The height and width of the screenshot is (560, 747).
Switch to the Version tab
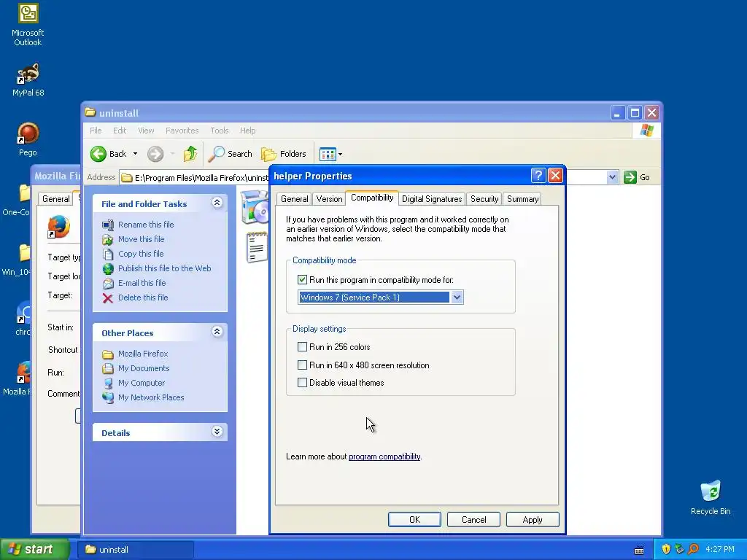329,198
